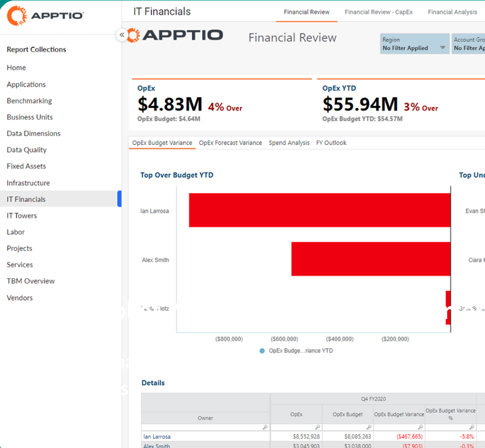Click the Q4 FY2020 group header
Image resolution: width=485 pixels, height=448 pixels.
tap(374, 399)
